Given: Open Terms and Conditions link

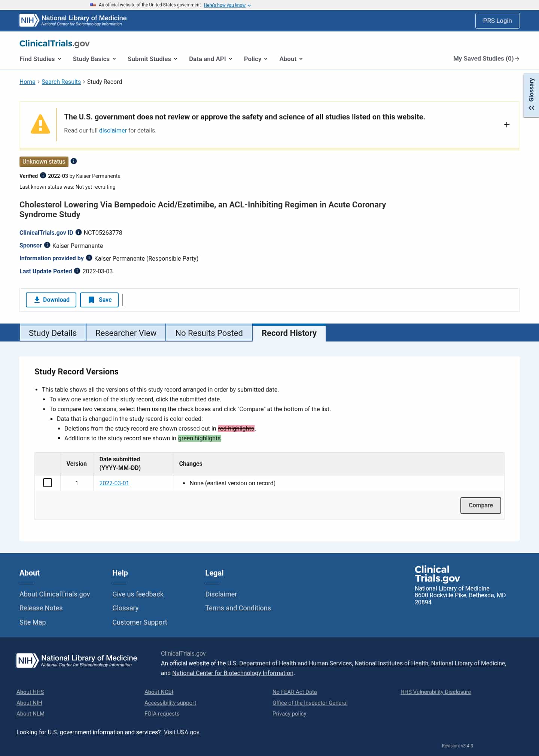Looking at the screenshot, I should click(238, 608).
